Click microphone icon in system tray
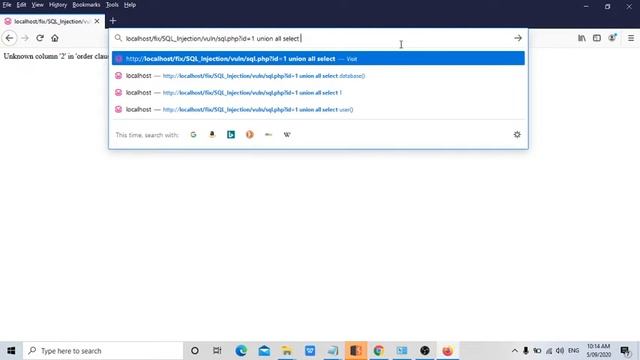Image resolution: width=640 pixels, height=360 pixels. point(526,351)
